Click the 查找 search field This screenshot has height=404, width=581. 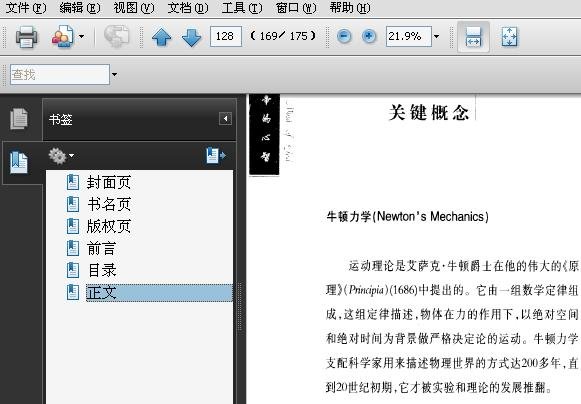click(60, 74)
